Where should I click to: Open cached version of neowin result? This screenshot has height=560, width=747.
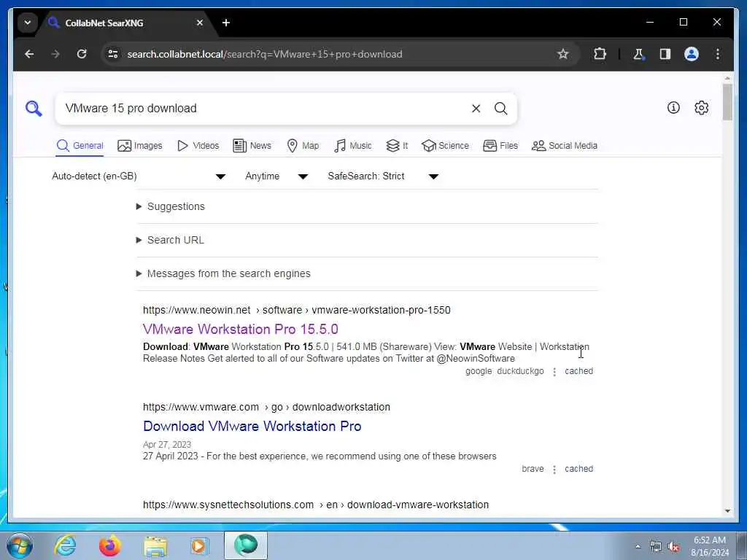point(578,371)
